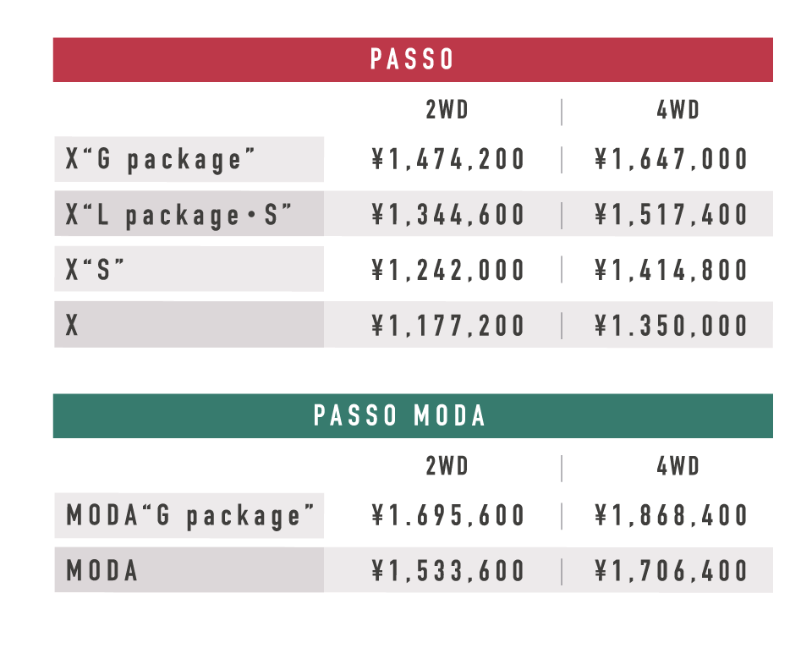Select the plain X grade row label

click(189, 325)
